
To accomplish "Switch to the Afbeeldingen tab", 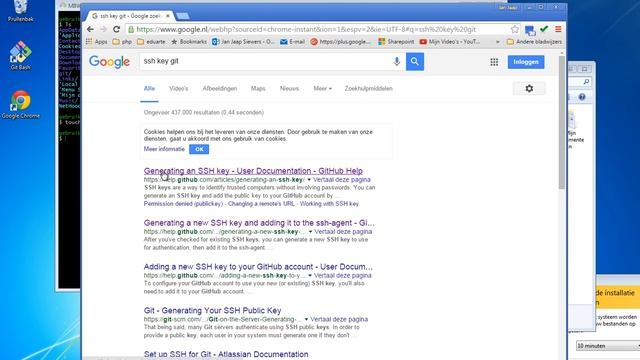I will 220,89.
